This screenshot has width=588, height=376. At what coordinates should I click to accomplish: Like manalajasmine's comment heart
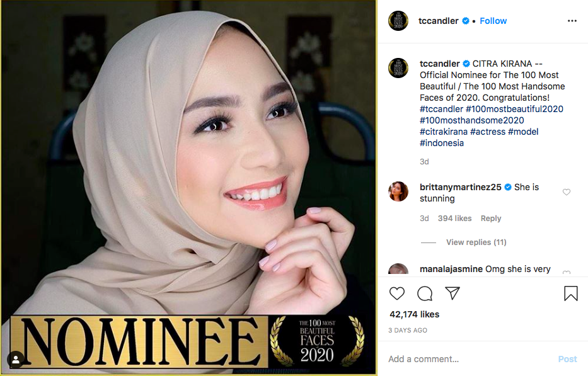point(567,272)
